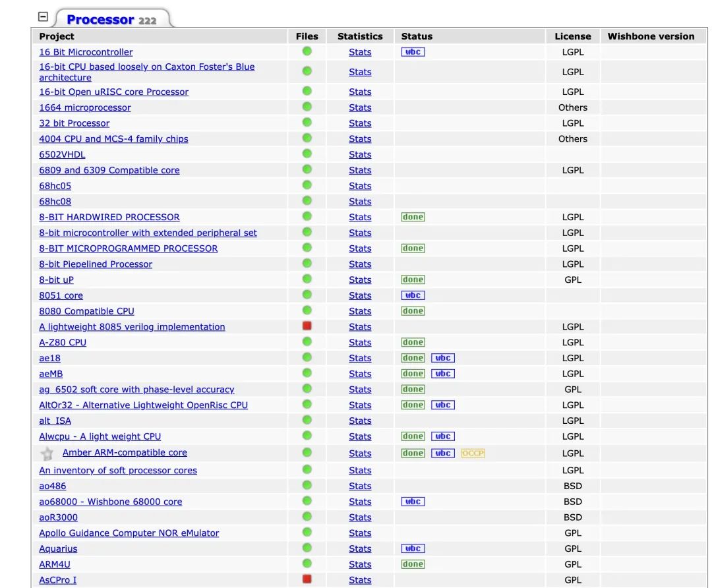Open the Amber ARM-compatible core project
The height and width of the screenshot is (588, 712).
[125, 453]
